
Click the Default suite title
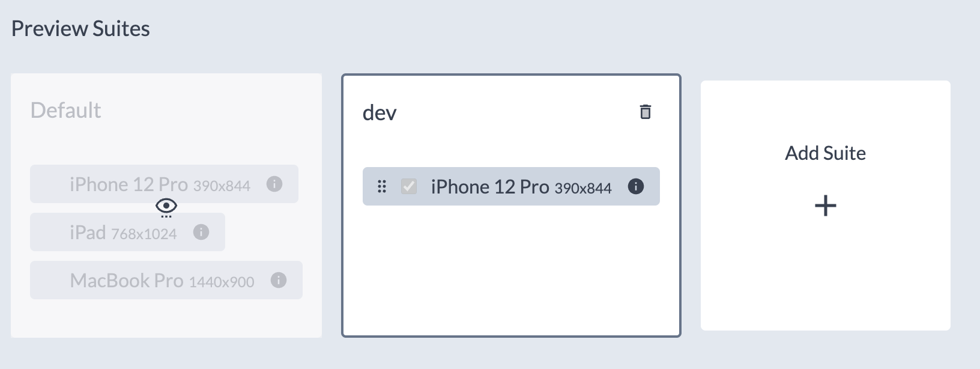pos(65,111)
